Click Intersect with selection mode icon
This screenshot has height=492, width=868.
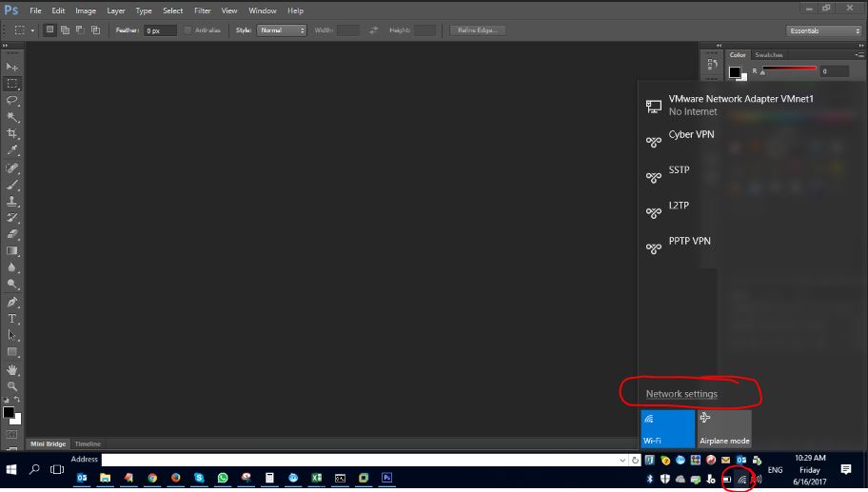tap(96, 30)
